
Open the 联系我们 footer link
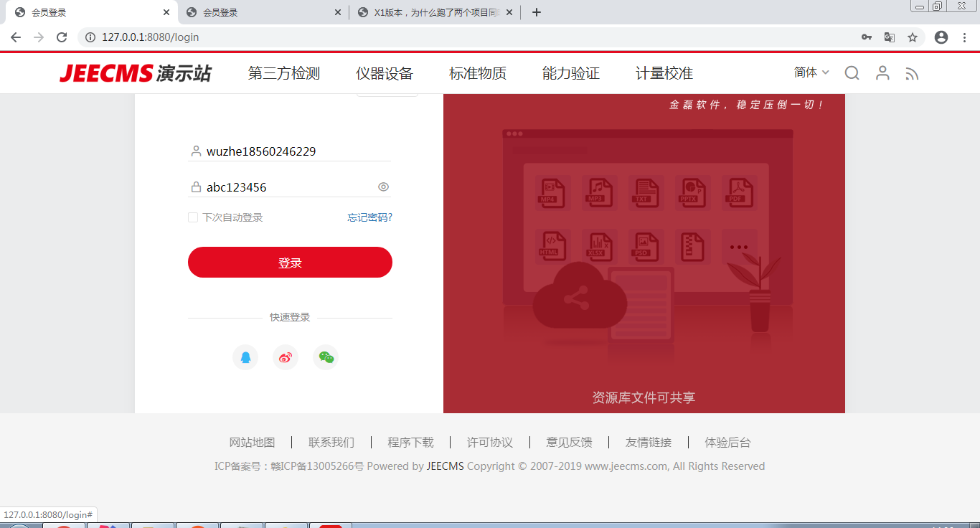pos(331,443)
